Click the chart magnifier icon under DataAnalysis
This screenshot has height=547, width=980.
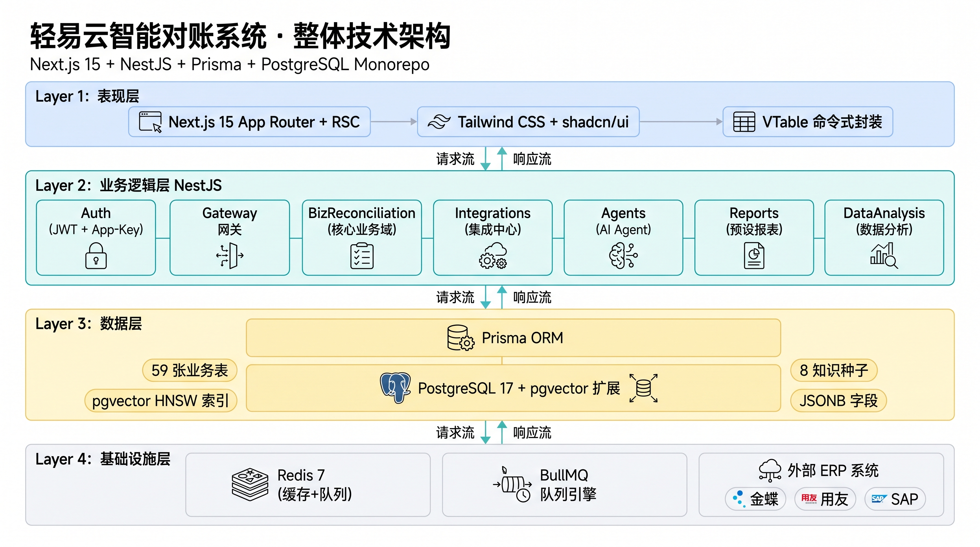[884, 256]
